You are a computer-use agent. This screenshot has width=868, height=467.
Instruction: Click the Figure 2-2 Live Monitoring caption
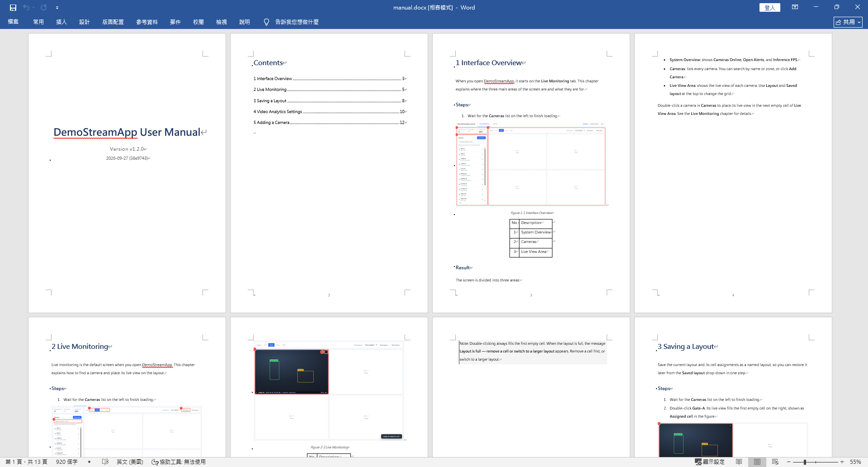click(329, 447)
